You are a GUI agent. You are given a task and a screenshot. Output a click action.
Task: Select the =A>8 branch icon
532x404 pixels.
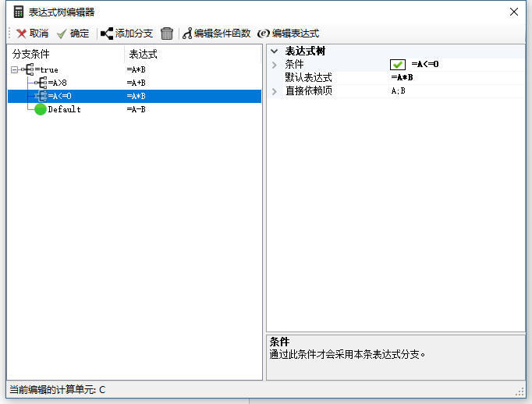point(41,83)
